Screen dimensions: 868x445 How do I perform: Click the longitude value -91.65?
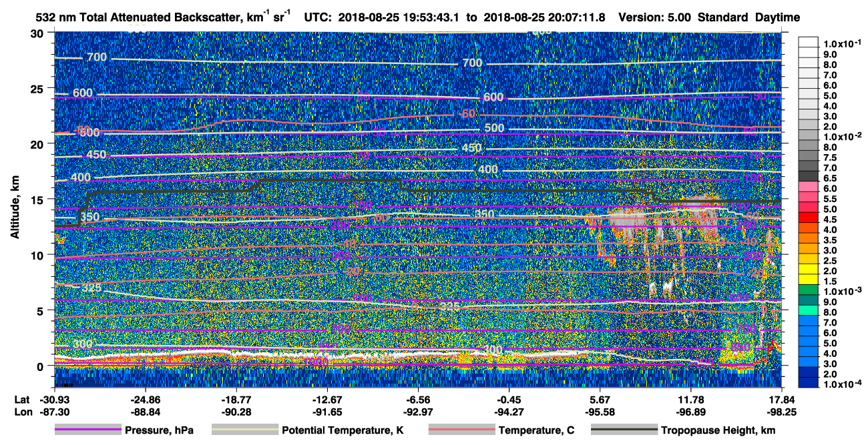point(327,412)
